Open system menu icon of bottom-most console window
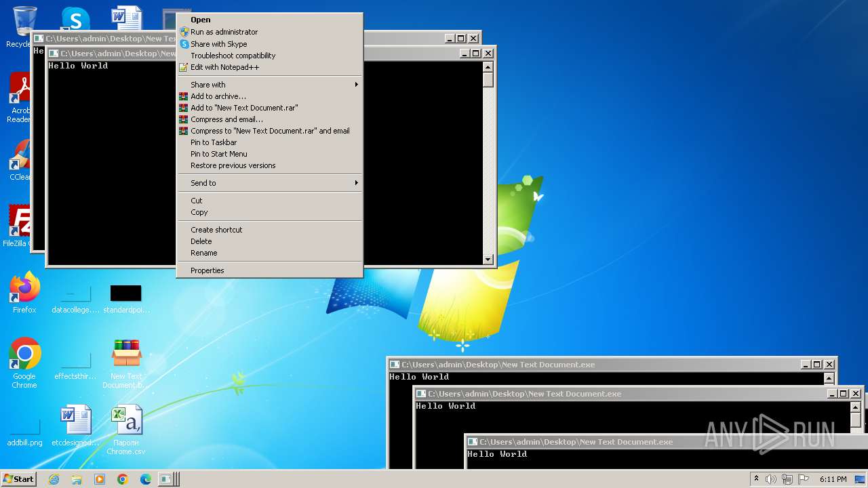The height and width of the screenshot is (488, 868). pyautogui.click(x=473, y=442)
